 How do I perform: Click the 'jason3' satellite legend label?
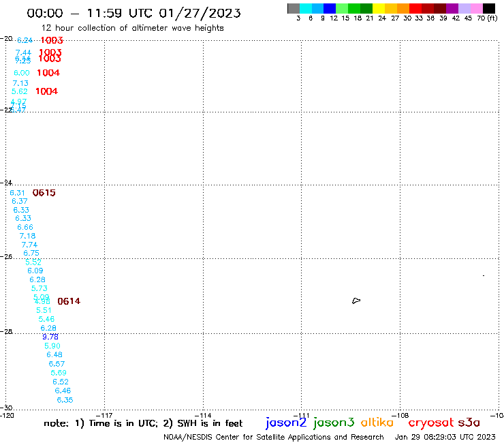pyautogui.click(x=334, y=423)
